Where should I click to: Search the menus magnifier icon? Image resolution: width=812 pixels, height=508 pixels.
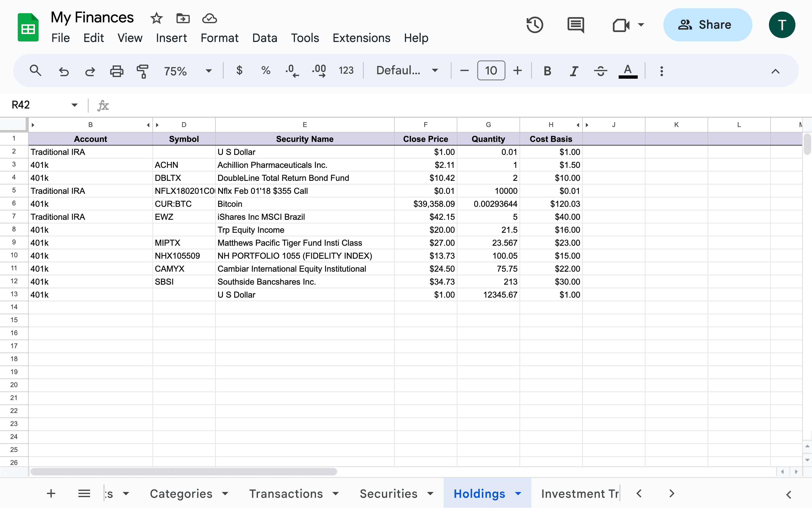click(35, 71)
